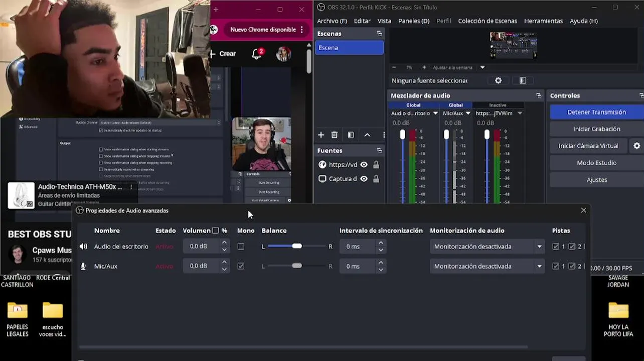The width and height of the screenshot is (644, 361).
Task: Click Detener Transmisión button
Action: (596, 112)
